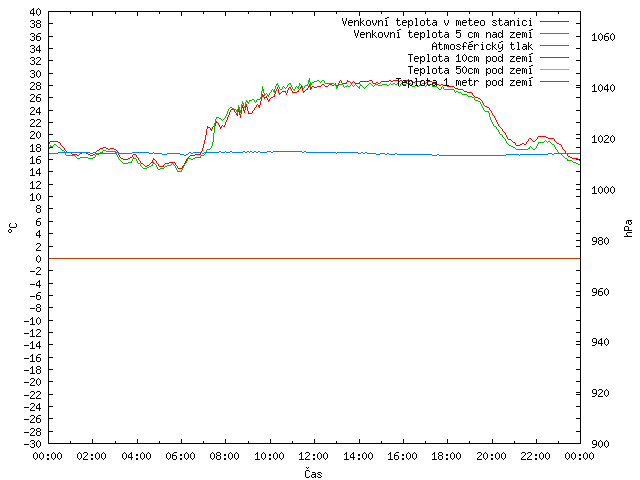Click the legend entry 'Venkovní teplota v meteo stanici'

(437, 22)
